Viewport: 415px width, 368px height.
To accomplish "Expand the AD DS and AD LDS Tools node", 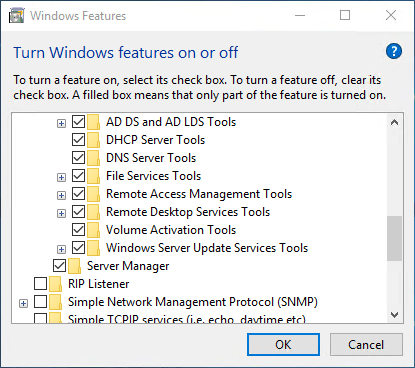I will click(x=61, y=124).
